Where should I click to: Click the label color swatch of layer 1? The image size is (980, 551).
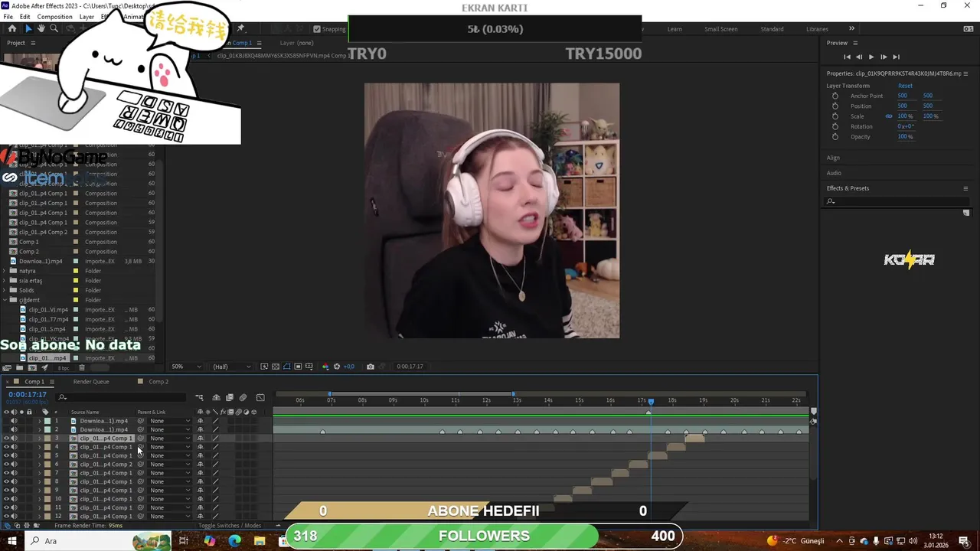(x=47, y=421)
